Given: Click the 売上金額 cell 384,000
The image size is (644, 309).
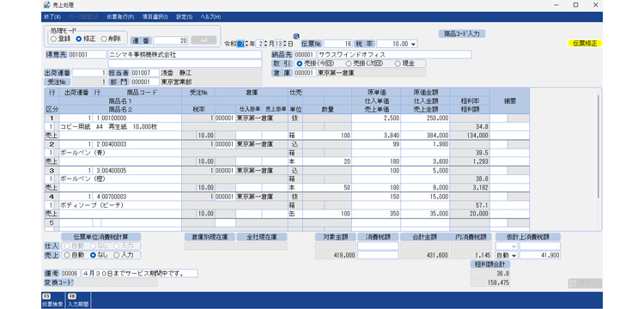Looking at the screenshot, I should [425, 136].
